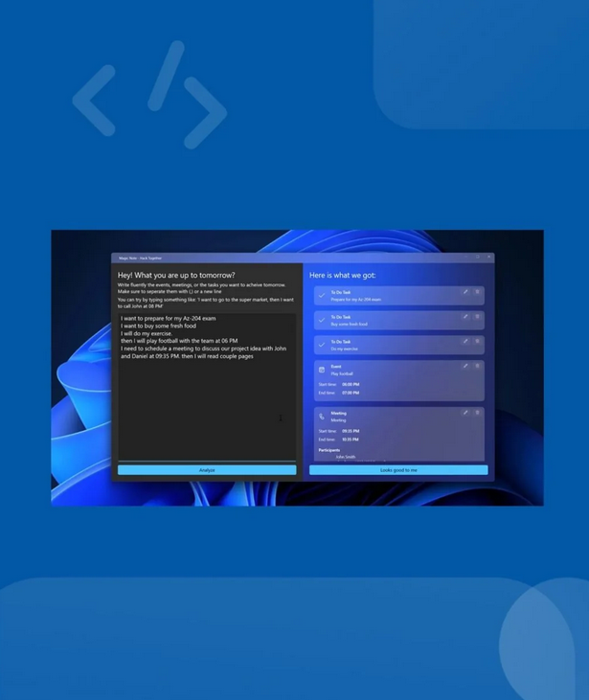The height and width of the screenshot is (700, 589).
Task: Edit the Meeting card
Action: pos(465,413)
